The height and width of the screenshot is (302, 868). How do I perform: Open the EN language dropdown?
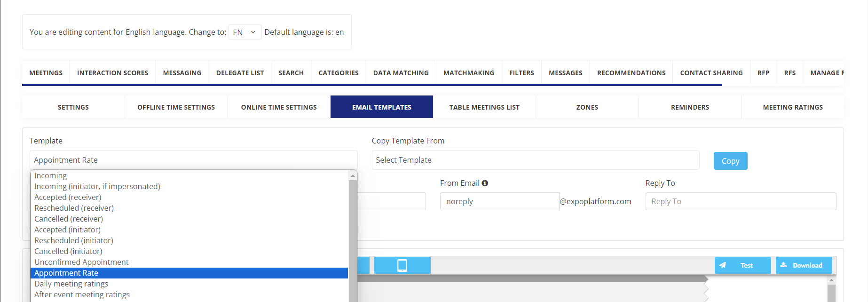click(245, 32)
